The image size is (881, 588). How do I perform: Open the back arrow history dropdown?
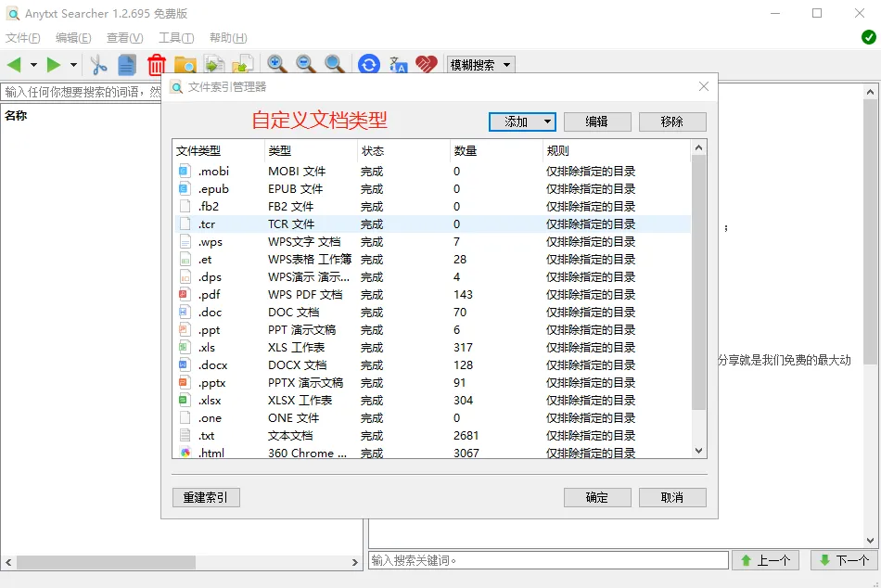[x=33, y=65]
